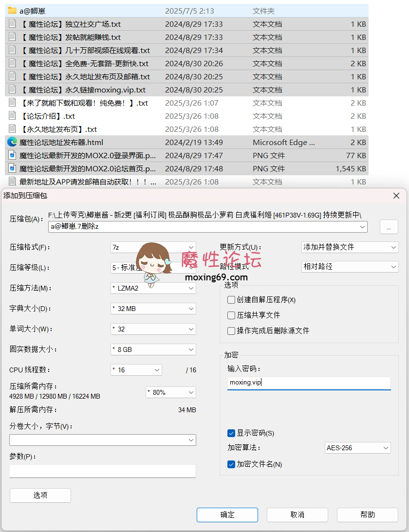Click the 参数 input field
The image size is (409, 532).
(x=103, y=471)
